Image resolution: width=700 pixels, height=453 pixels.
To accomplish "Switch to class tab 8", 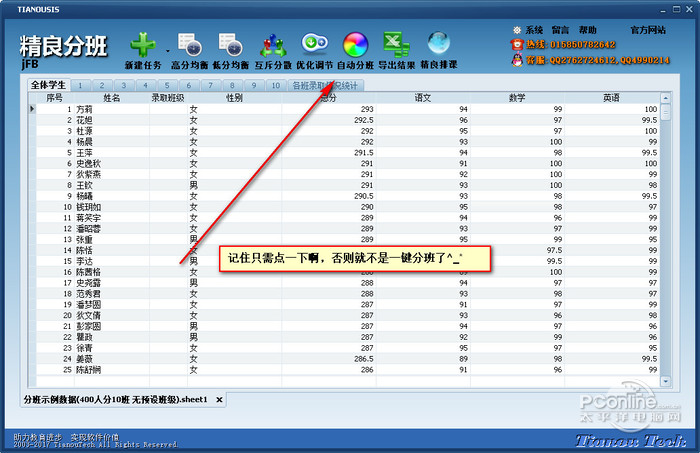I will (x=232, y=85).
